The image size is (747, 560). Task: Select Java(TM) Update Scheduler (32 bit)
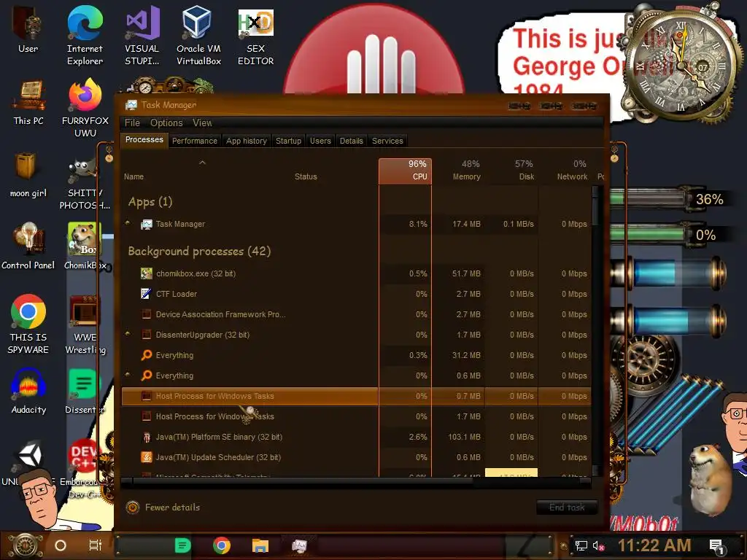pyautogui.click(x=356, y=457)
